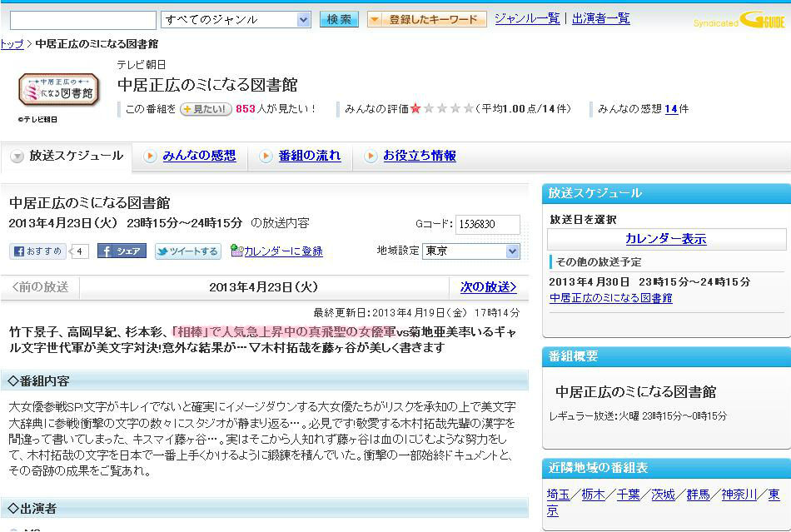Open カレンダーに登録 calendar registration icon

click(x=275, y=253)
